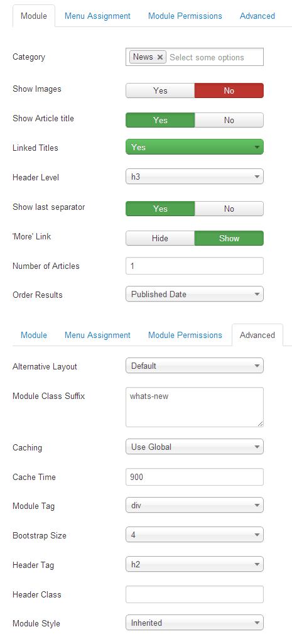Click the Module Class Suffix textarea

pos(195,407)
